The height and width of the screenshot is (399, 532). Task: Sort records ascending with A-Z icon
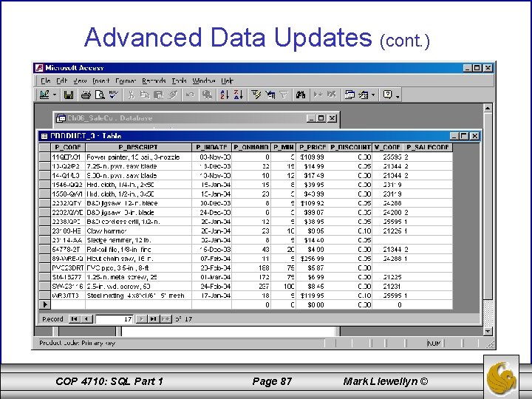(225, 95)
